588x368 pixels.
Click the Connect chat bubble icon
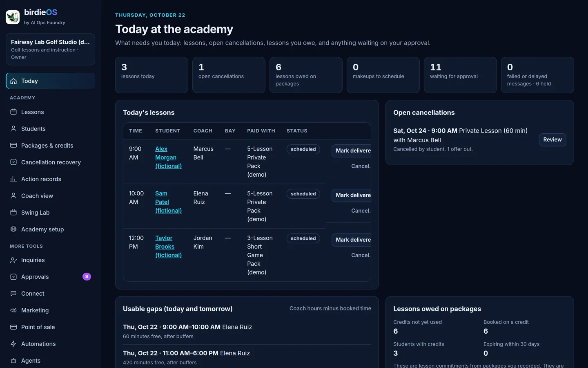[13, 294]
